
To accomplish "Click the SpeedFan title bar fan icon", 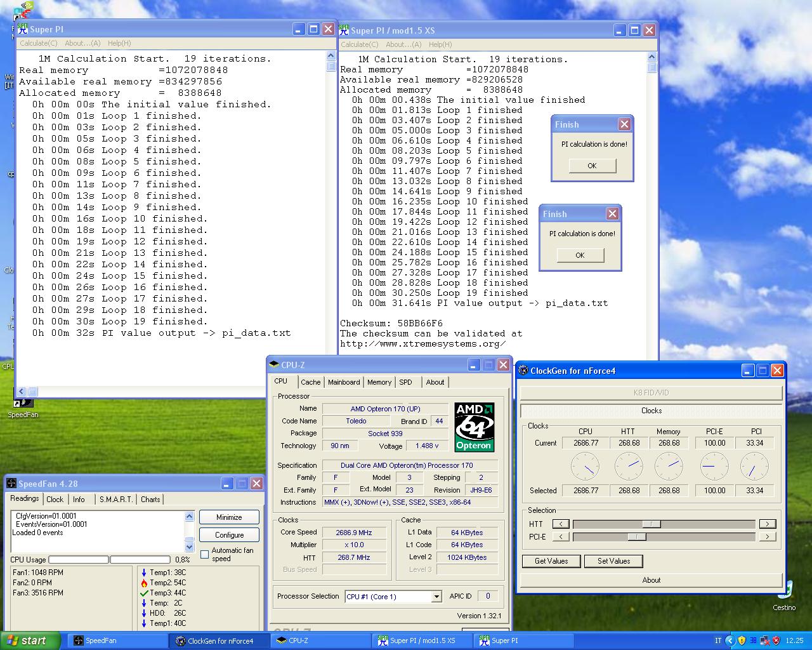I will pyautogui.click(x=11, y=484).
